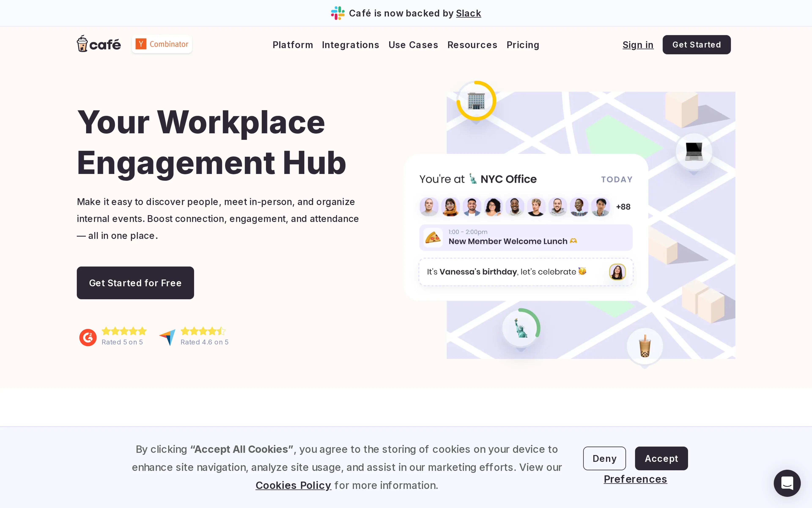This screenshot has height=508, width=812.
Task: Click the +88 attendees count
Action: pyautogui.click(x=623, y=207)
